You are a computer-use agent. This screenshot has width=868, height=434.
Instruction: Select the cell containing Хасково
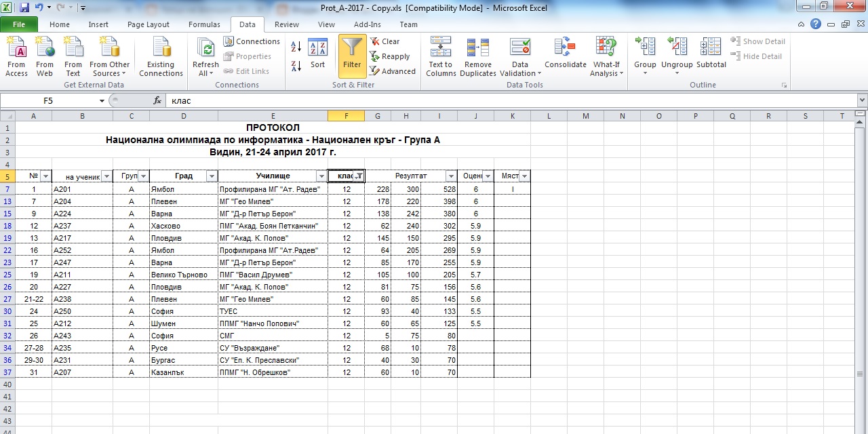point(183,226)
